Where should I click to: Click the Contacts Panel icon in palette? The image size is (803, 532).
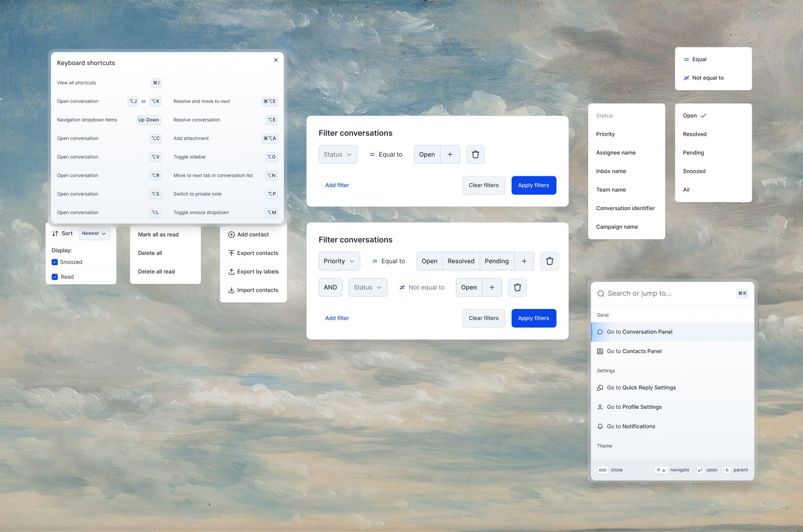pos(600,351)
